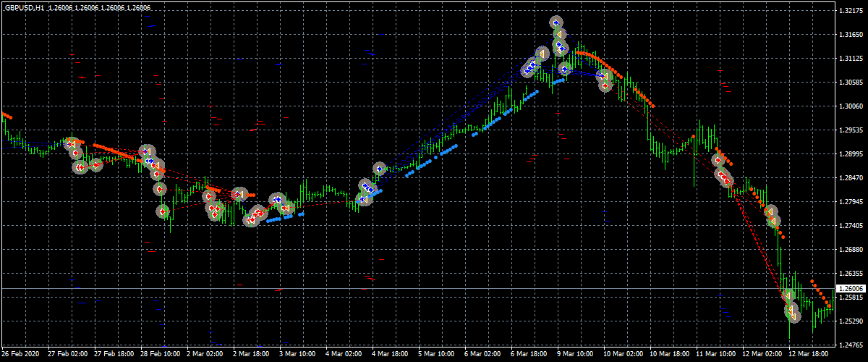This screenshot has width=868, height=362.
Task: Click the 1.28470 price axis label
Action: pos(850,178)
